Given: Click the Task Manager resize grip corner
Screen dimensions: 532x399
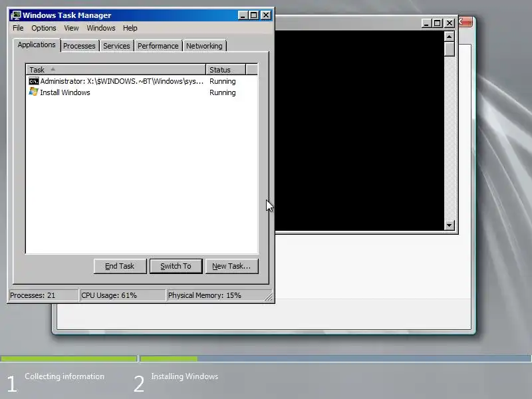Looking at the screenshot, I should click(x=269, y=297).
